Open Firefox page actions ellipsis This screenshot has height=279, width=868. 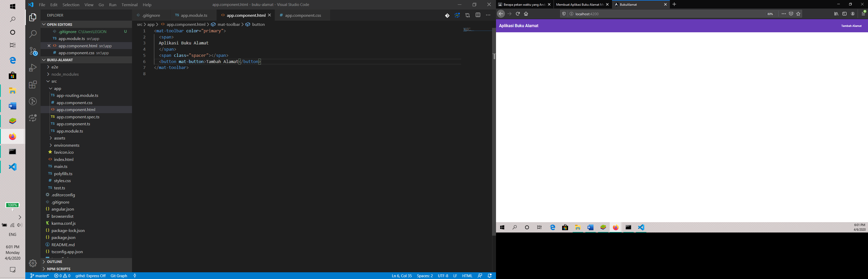(x=784, y=14)
